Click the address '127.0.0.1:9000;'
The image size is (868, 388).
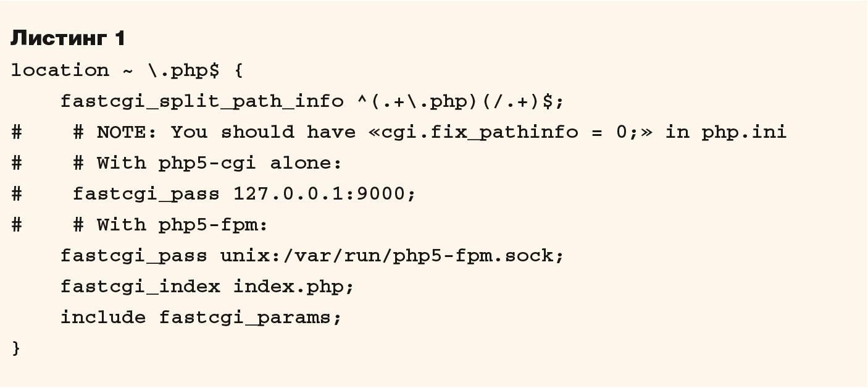325,194
